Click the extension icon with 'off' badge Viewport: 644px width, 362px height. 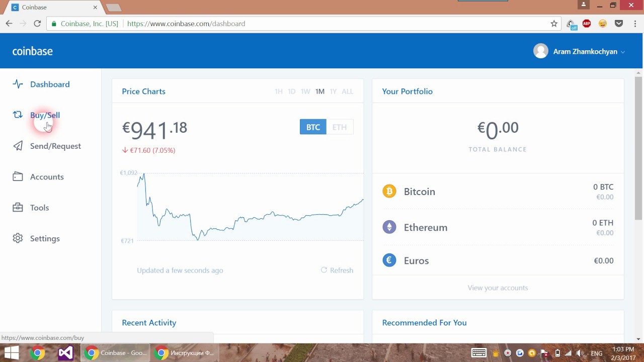[x=571, y=24]
